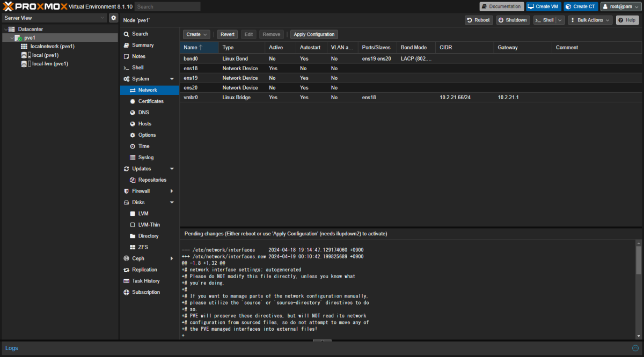Collapse the Datacenter tree node
This screenshot has width=644, height=357.
[5, 29]
